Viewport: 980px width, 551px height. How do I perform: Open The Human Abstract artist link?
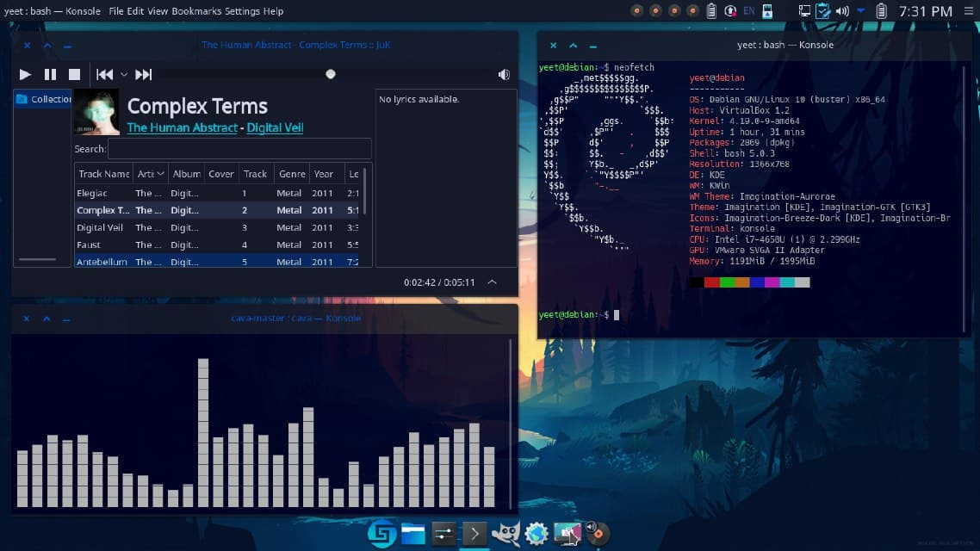coord(182,127)
